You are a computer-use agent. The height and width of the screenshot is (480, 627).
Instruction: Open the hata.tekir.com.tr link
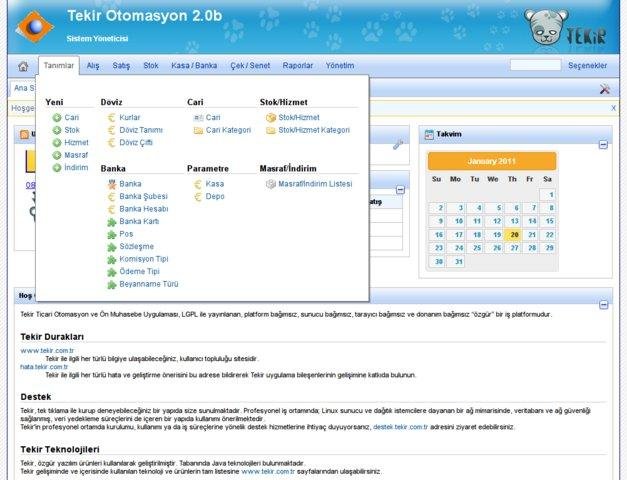click(x=44, y=367)
